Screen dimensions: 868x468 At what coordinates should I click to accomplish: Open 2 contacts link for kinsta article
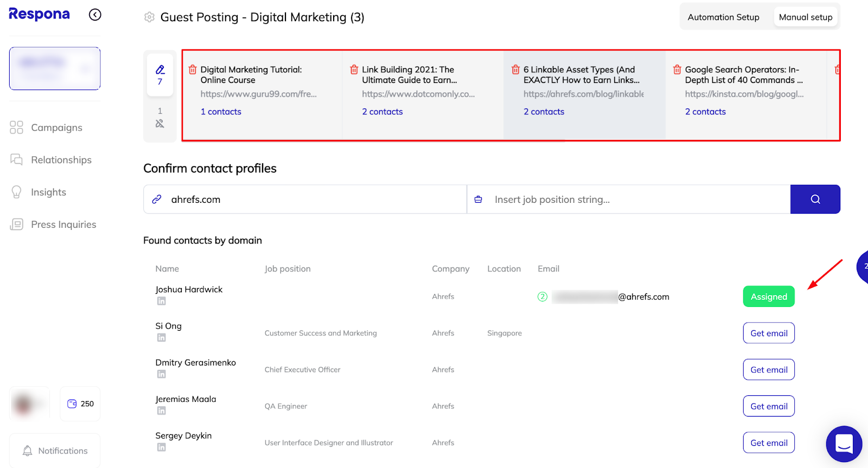705,112
